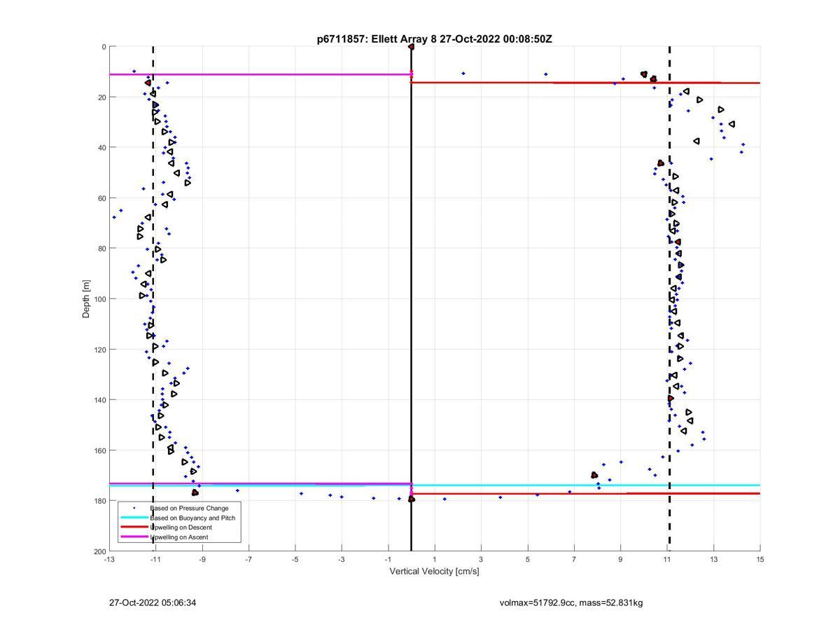This screenshot has height=620, width=840.
Task: Click y-axis tick label '200'
Action: click(99, 551)
